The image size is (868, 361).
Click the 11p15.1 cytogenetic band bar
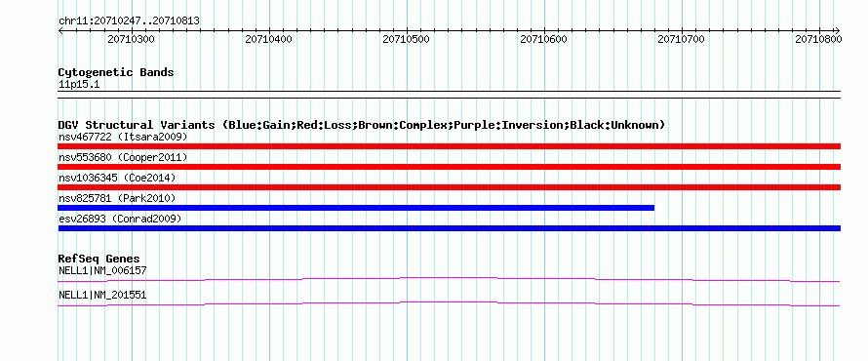coord(449,95)
